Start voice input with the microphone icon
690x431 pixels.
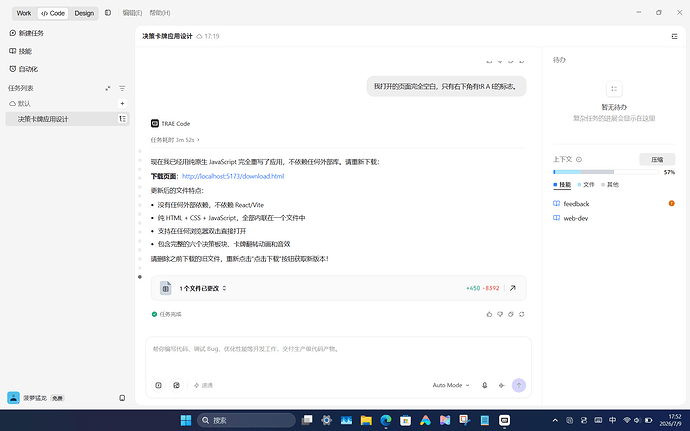tap(484, 385)
